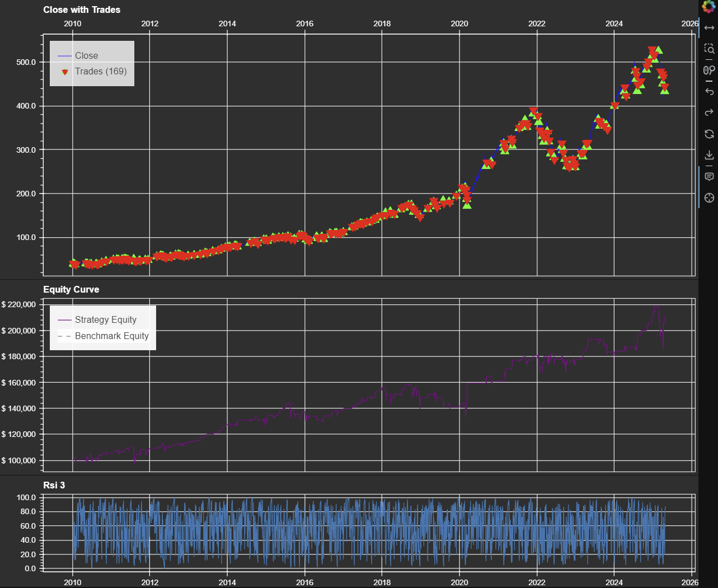Click the 2016 label on bottom axis
The width and height of the screenshot is (718, 588).
pos(305,582)
